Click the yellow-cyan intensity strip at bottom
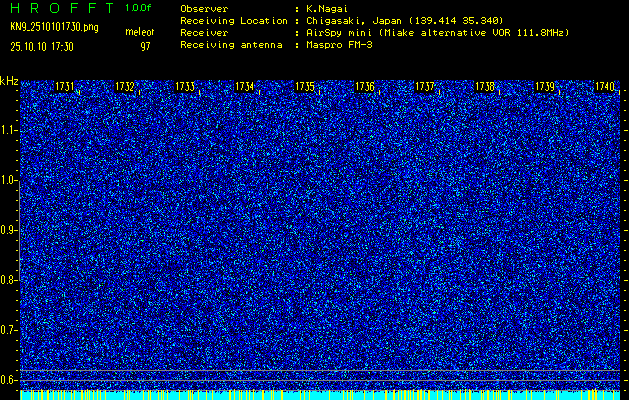629x400 pixels. tap(320, 395)
